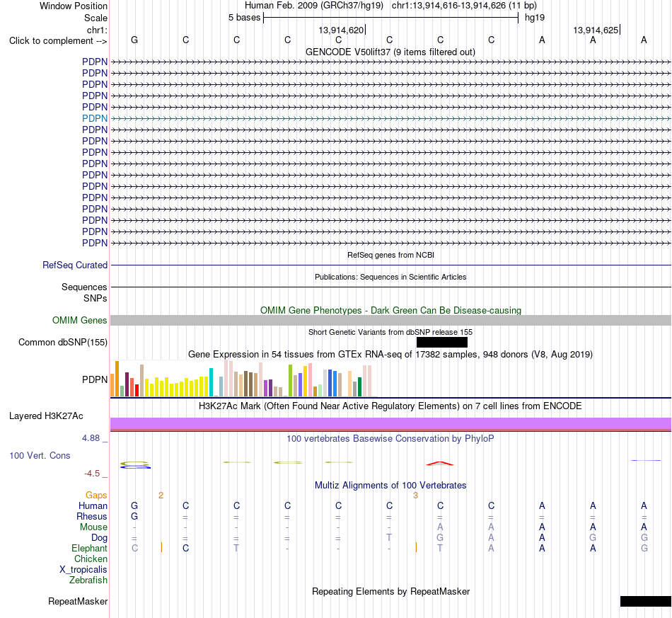Click the RefSeq Curated track label
The width and height of the screenshot is (672, 618).
(75, 265)
